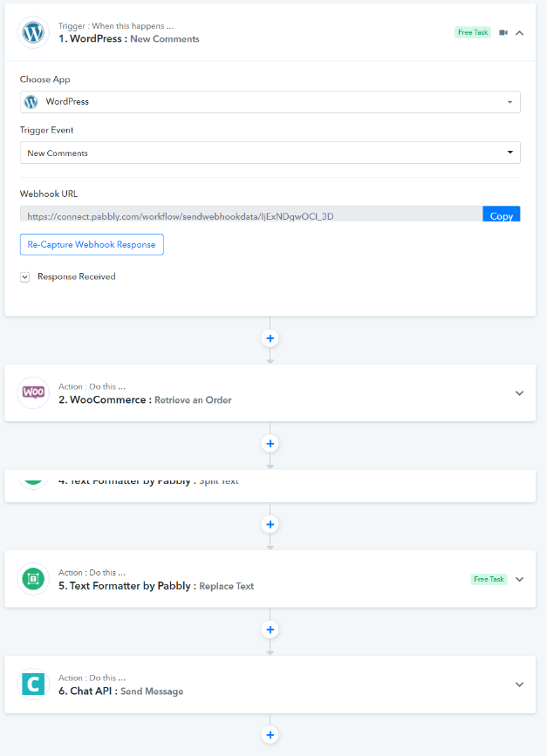The height and width of the screenshot is (756, 547).
Task: Click the Free Task badge on WordPress step
Action: tap(473, 32)
